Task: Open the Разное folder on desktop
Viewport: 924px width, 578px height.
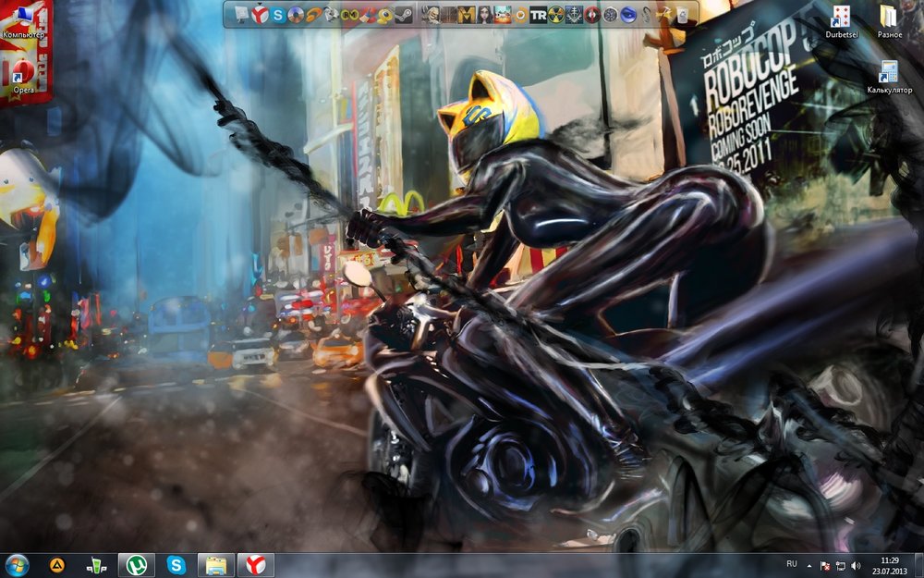Action: click(889, 20)
